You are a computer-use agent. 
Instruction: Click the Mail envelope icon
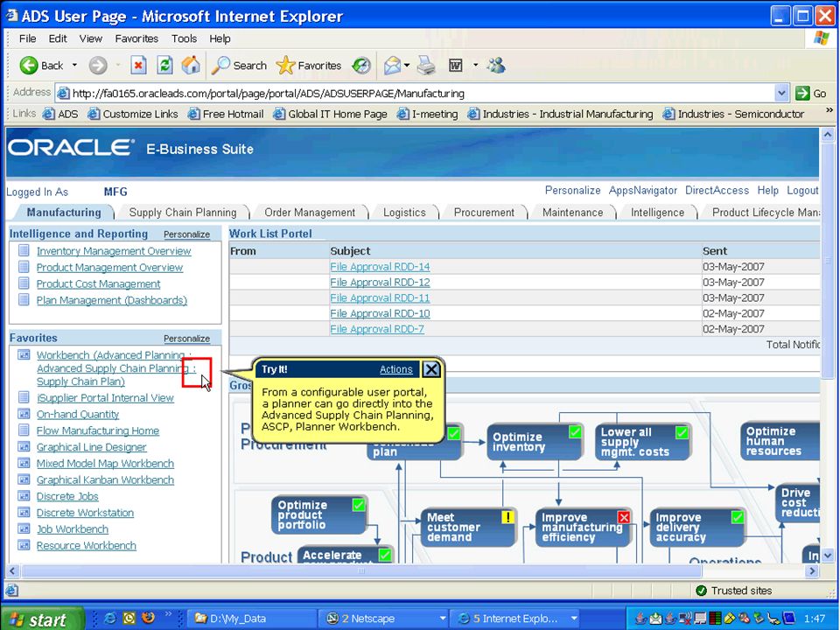tap(392, 66)
